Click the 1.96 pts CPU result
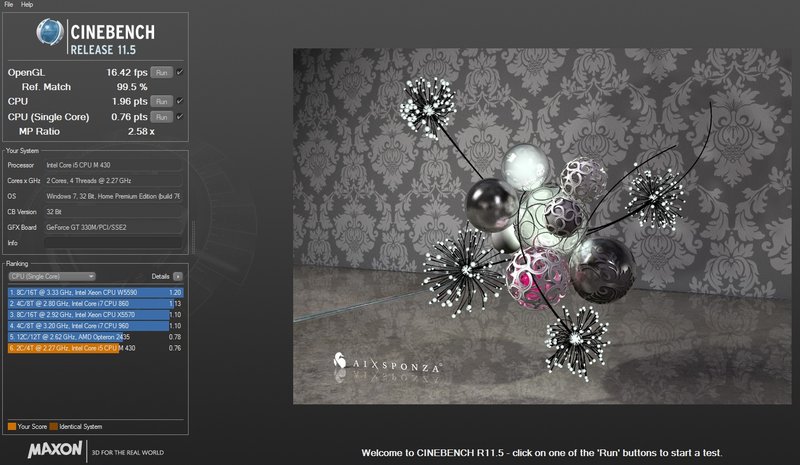 130,102
